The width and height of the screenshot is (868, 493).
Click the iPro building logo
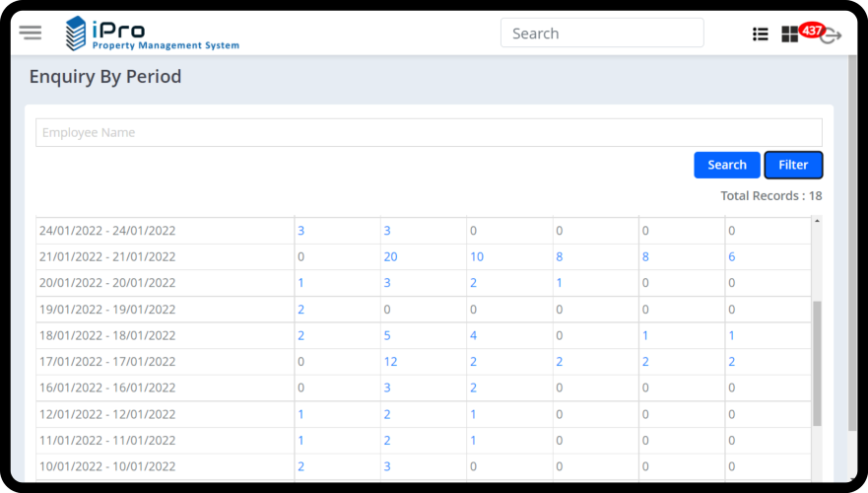tap(76, 34)
